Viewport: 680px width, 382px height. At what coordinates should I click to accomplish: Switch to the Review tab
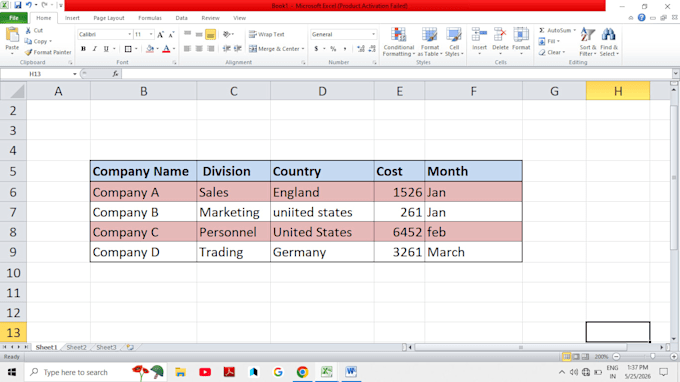[210, 18]
